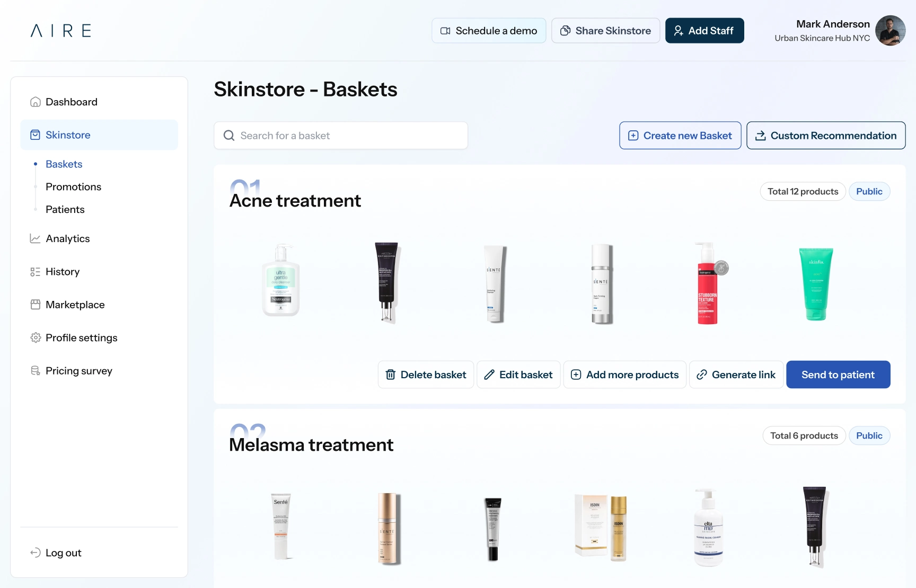916x588 pixels.
Task: Create a new basket
Action: tap(680, 136)
